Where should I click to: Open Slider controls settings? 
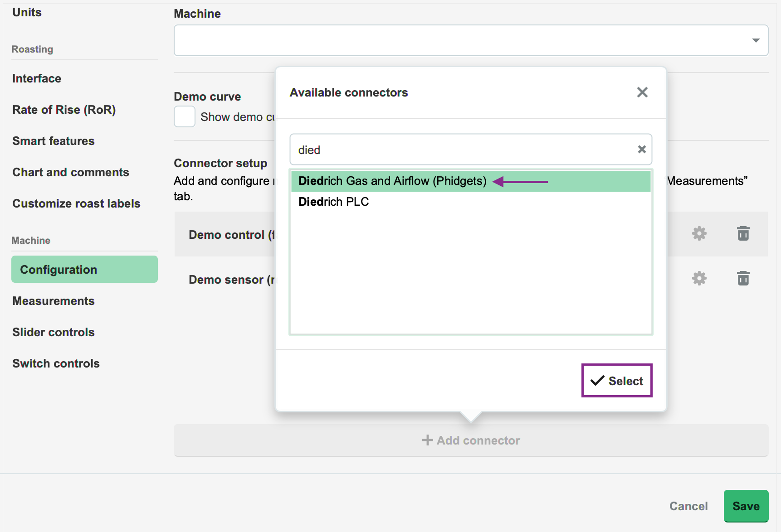coord(54,332)
